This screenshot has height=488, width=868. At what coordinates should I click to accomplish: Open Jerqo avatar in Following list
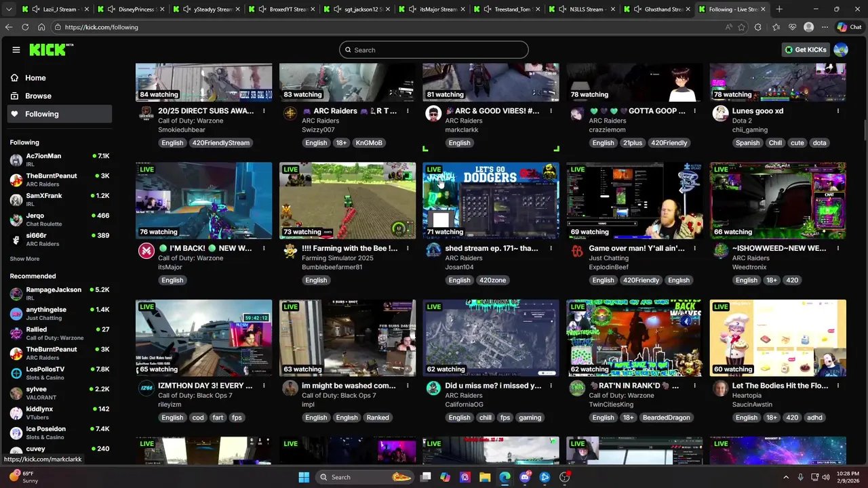(16, 220)
